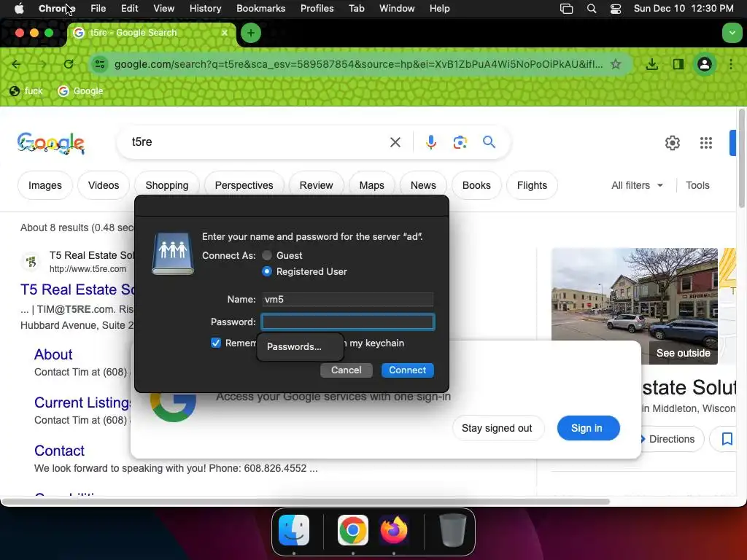Open the See outside street view thumbnail

(634, 306)
